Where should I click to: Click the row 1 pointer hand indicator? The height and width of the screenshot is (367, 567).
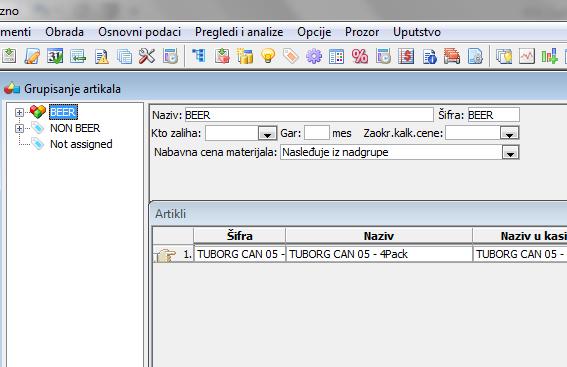pyautogui.click(x=166, y=255)
